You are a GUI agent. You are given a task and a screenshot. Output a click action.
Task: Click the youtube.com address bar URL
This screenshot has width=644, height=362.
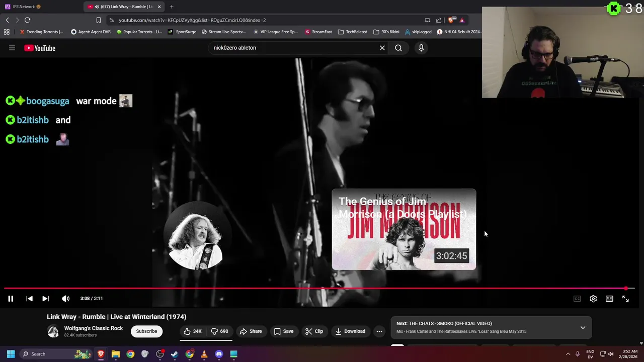pos(192,20)
